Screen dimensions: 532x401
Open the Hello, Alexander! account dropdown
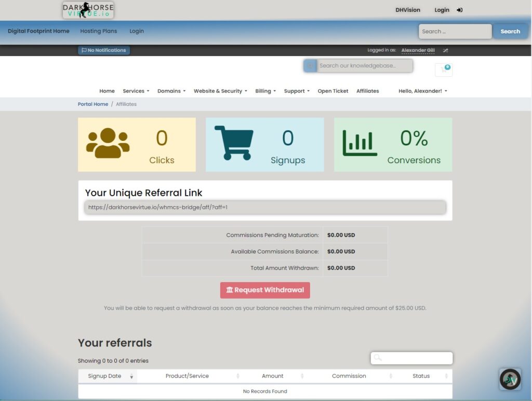click(422, 91)
